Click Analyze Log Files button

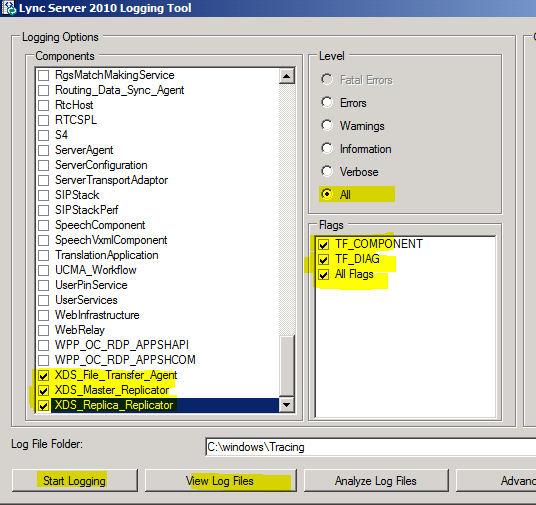coord(376,481)
